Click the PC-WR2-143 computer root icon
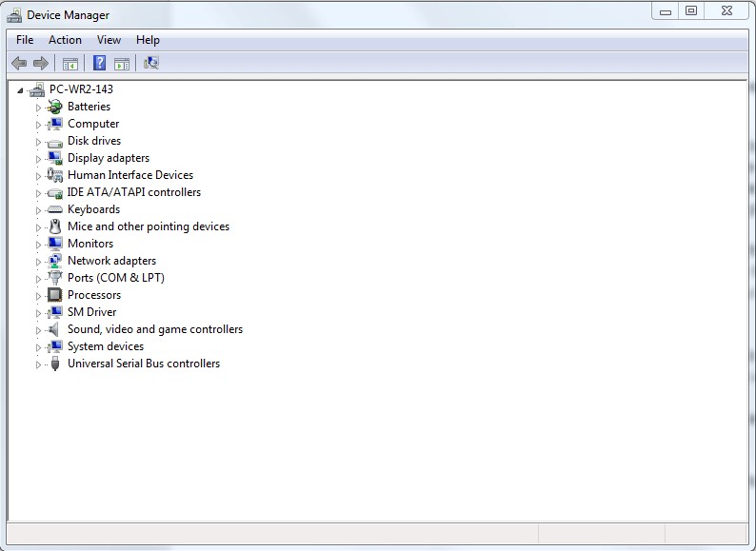Viewport: 756px width, 551px height. [x=37, y=89]
